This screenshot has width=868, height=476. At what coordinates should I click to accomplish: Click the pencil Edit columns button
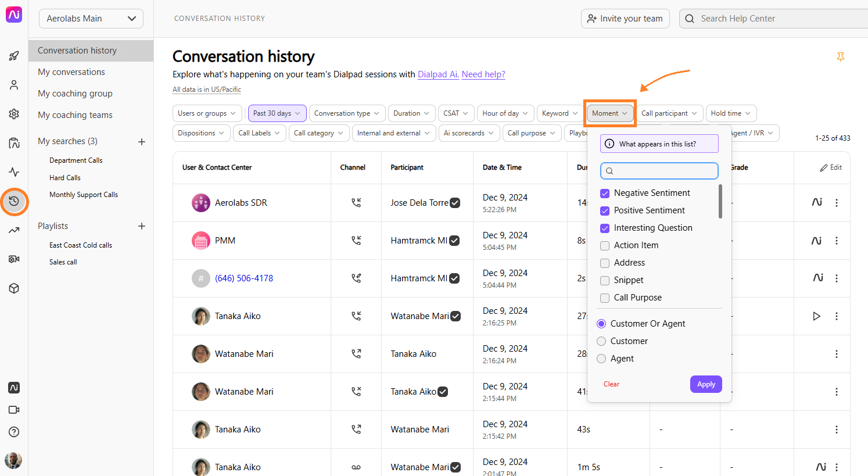point(831,167)
